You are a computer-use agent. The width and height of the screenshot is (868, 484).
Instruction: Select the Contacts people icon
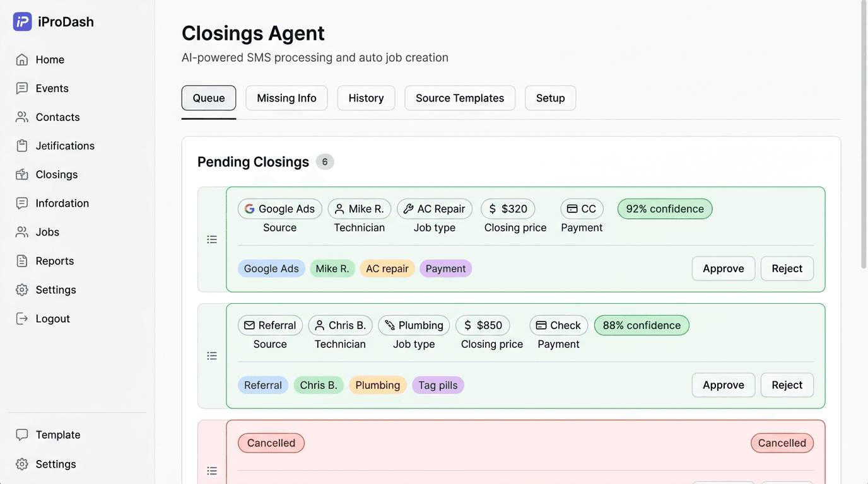point(22,117)
